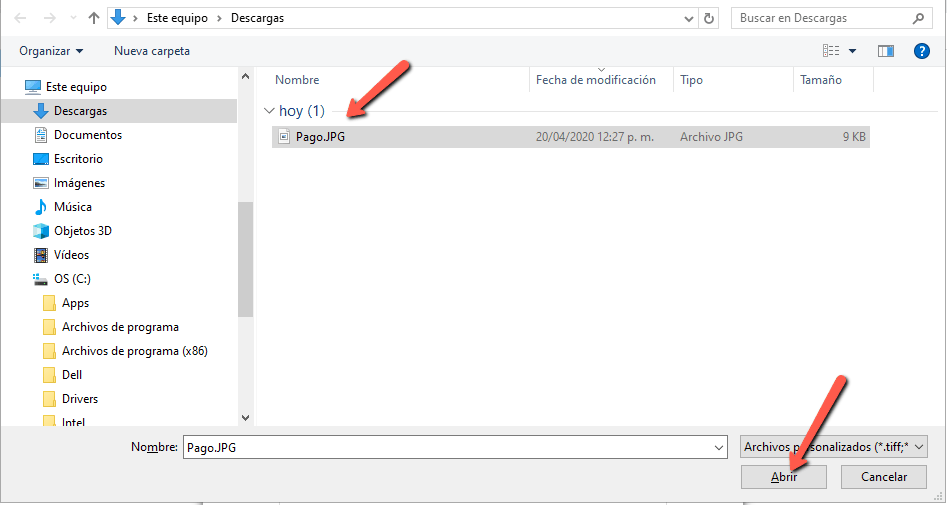The height and width of the screenshot is (505, 947).
Task: Click the OS (C:) drive icon
Action: pyautogui.click(x=40, y=279)
